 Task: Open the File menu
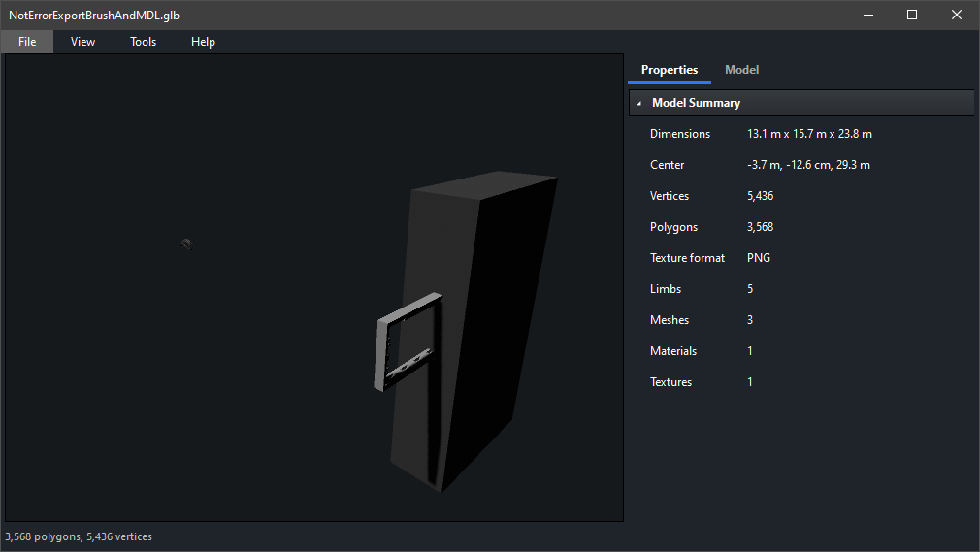[27, 42]
